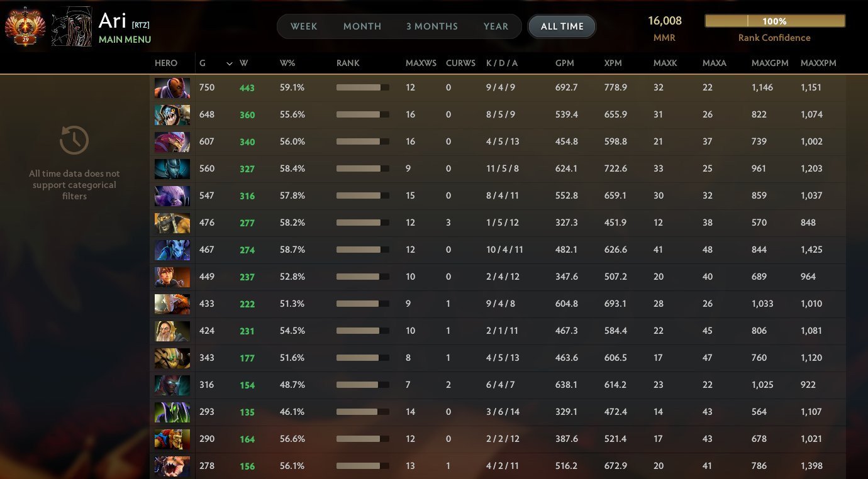Return via the MAIN MENU link
This screenshot has width=868, height=479.
pyautogui.click(x=125, y=40)
